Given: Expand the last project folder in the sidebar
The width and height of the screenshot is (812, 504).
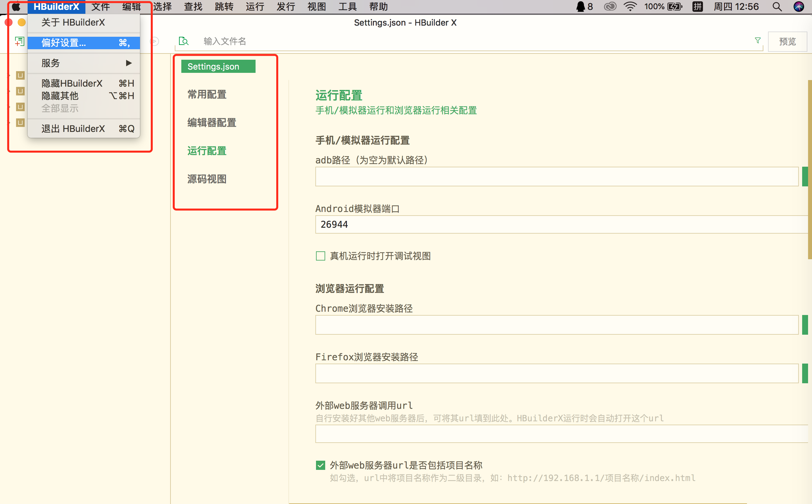Looking at the screenshot, I should tap(9, 123).
